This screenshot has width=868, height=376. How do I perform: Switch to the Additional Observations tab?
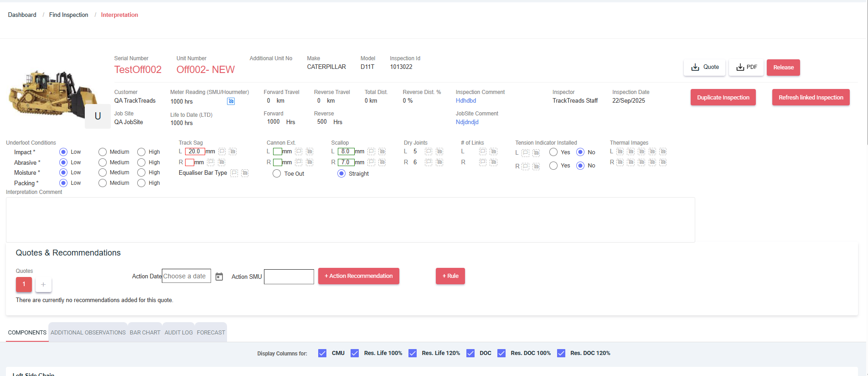click(88, 333)
